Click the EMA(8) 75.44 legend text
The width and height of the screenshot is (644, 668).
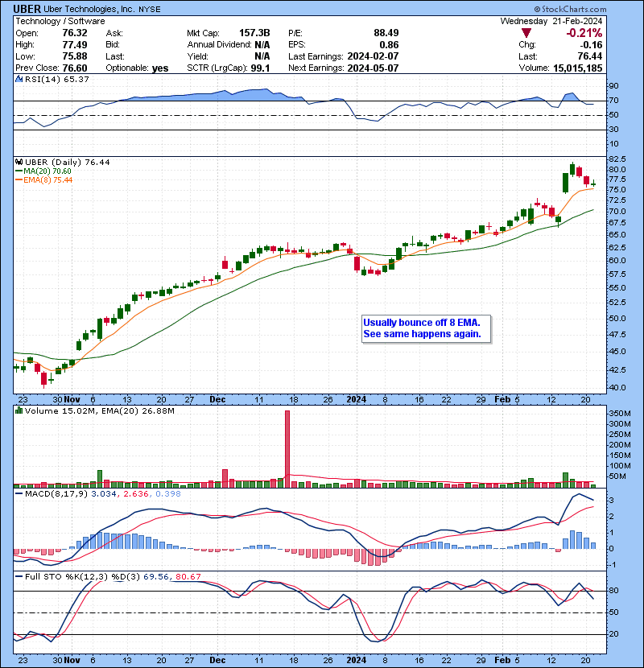[x=47, y=180]
